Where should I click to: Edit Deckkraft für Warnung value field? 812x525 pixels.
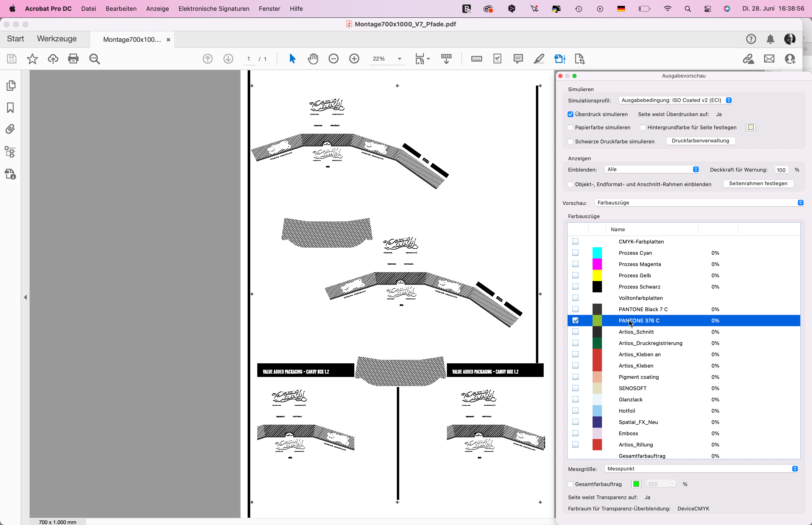[781, 170]
